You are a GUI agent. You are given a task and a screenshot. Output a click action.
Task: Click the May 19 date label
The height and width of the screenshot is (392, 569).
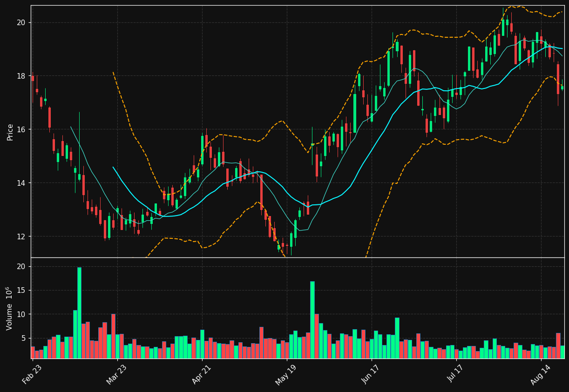coord(285,375)
